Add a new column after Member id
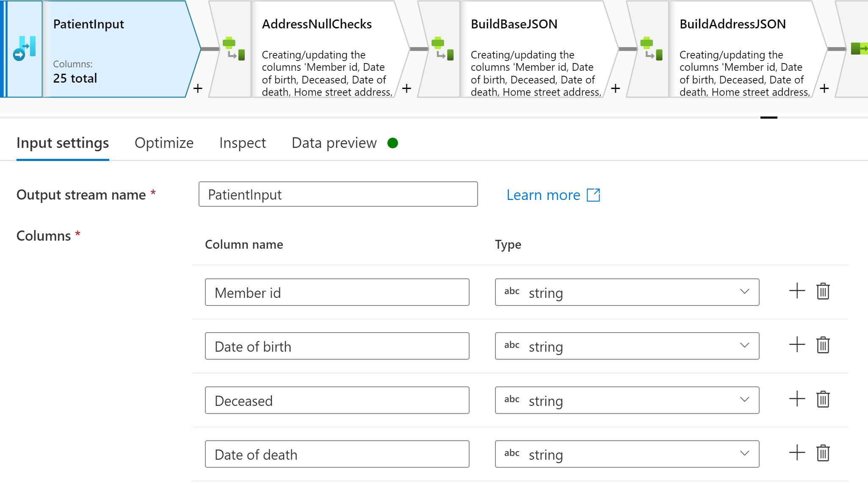 [796, 291]
